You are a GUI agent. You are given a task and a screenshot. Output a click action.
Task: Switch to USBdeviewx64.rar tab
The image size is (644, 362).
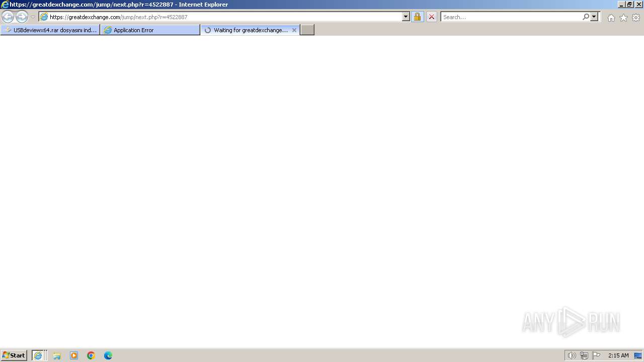tap(50, 30)
